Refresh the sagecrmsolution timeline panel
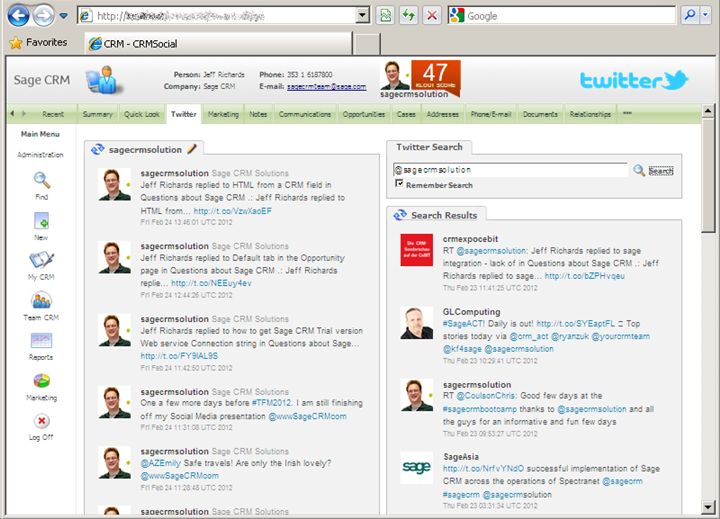This screenshot has height=519, width=720. tap(97, 149)
